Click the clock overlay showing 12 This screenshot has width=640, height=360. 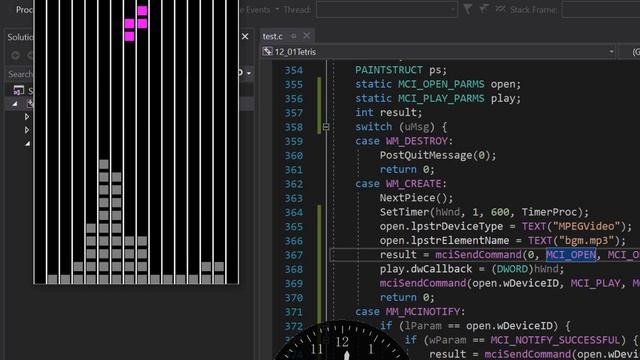tap(342, 341)
